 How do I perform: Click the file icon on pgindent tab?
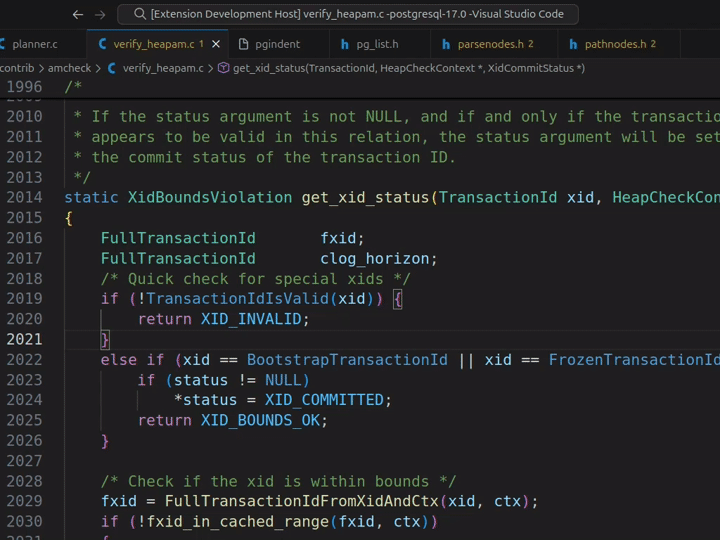coord(243,44)
